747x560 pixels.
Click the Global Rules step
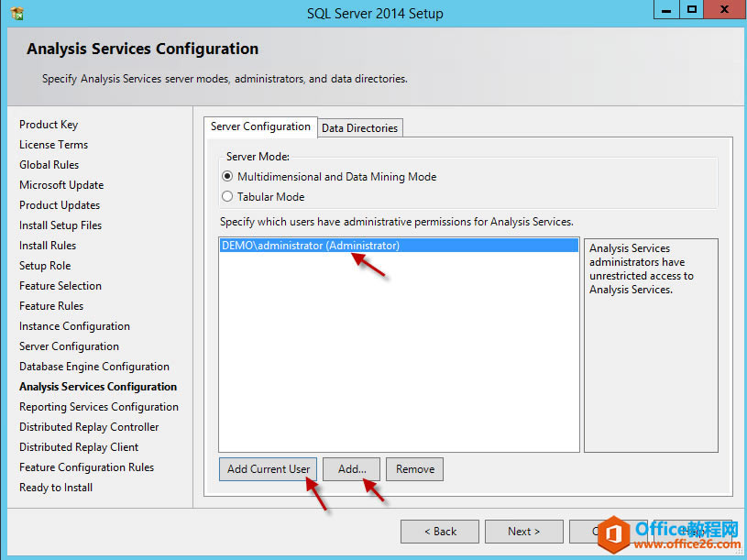click(49, 165)
